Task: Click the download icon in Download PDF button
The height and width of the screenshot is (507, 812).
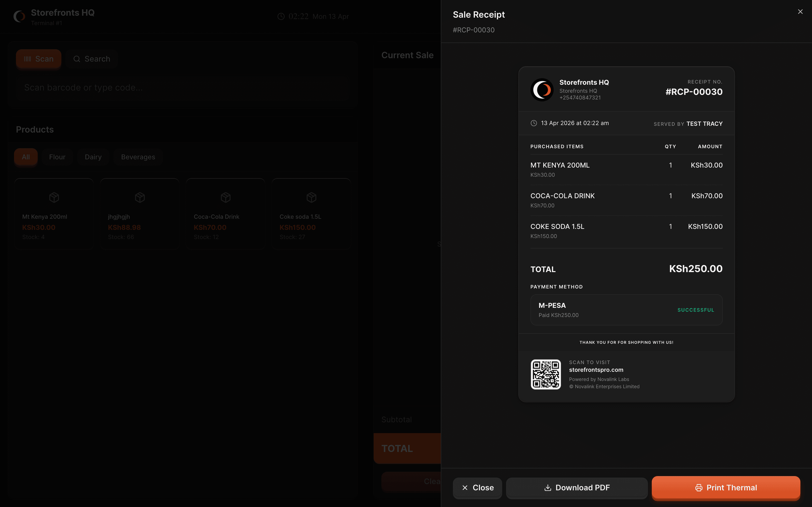Action: 548,488
